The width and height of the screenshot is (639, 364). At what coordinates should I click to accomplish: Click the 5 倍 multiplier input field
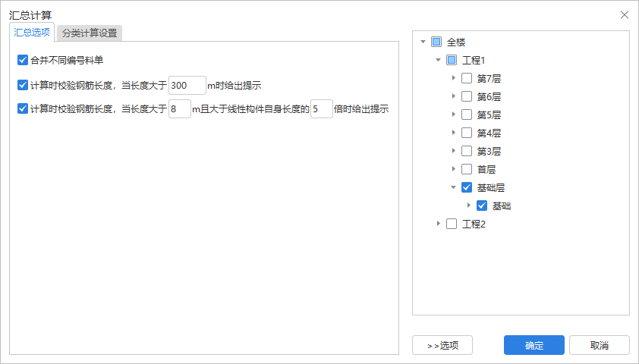tap(322, 109)
